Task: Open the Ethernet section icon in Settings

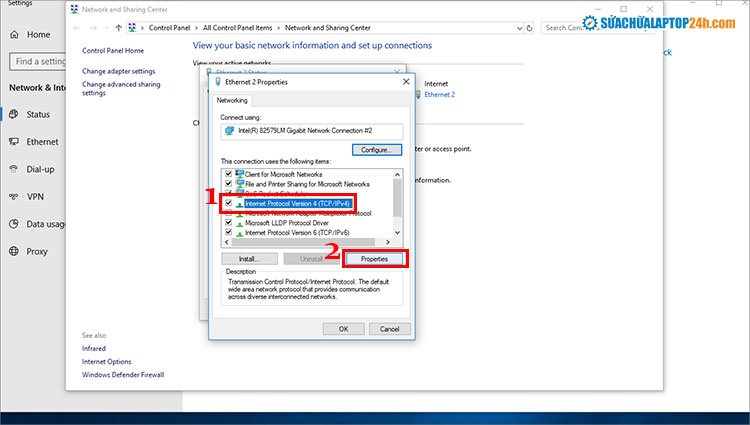Action: click(x=14, y=142)
